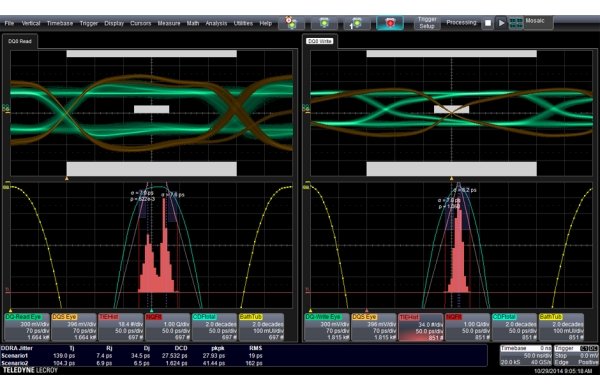
Task: Open the Timebase descriptor box
Action: [x=526, y=355]
